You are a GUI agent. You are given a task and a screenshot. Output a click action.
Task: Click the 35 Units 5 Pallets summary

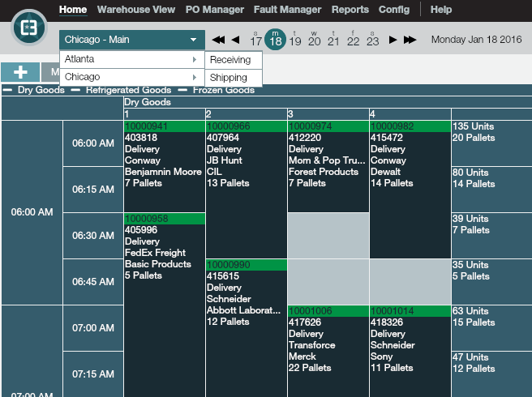(x=491, y=282)
